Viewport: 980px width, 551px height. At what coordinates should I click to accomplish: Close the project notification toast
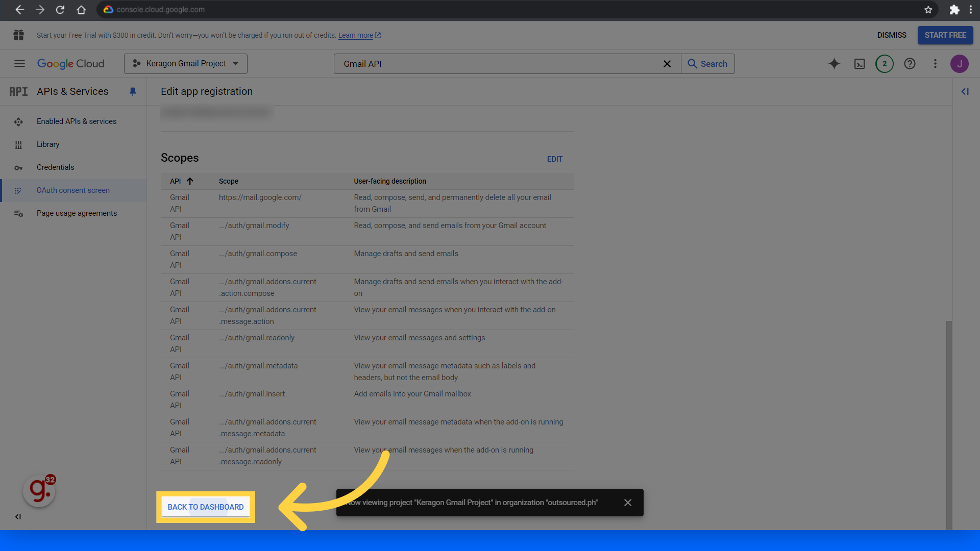tap(628, 503)
